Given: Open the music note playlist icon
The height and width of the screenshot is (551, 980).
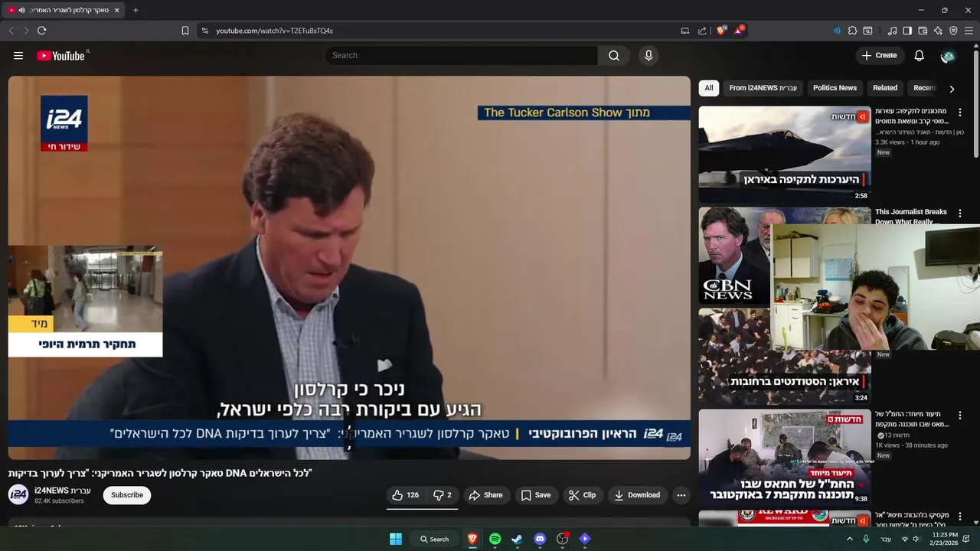Looking at the screenshot, I should (892, 31).
